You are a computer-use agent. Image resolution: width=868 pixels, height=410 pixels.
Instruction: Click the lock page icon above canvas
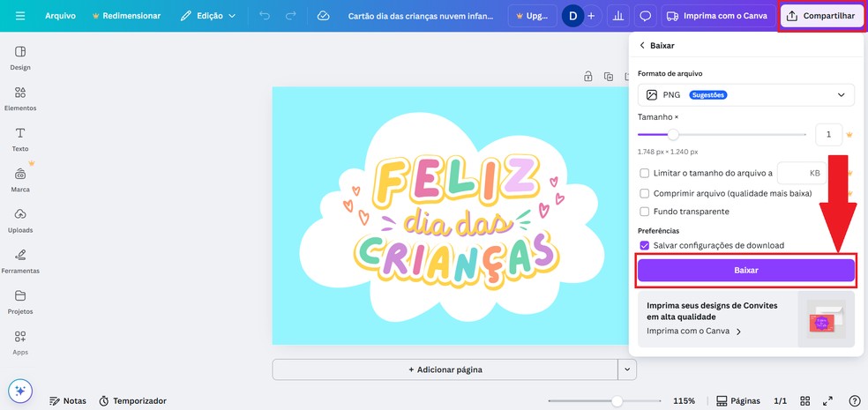pyautogui.click(x=587, y=77)
